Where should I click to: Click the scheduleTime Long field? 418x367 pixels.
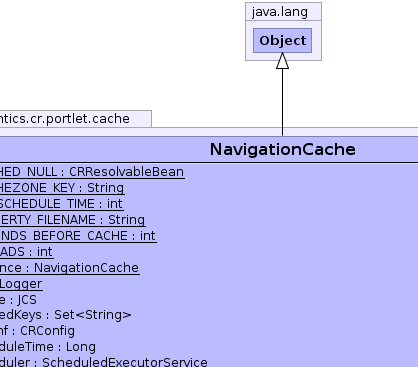(48, 347)
